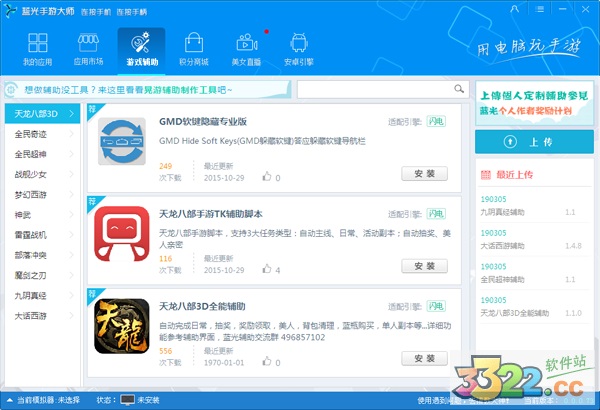Click 闪电 tag on 3D全能辅助 entry
The width and height of the screenshot is (600, 410).
[436, 306]
